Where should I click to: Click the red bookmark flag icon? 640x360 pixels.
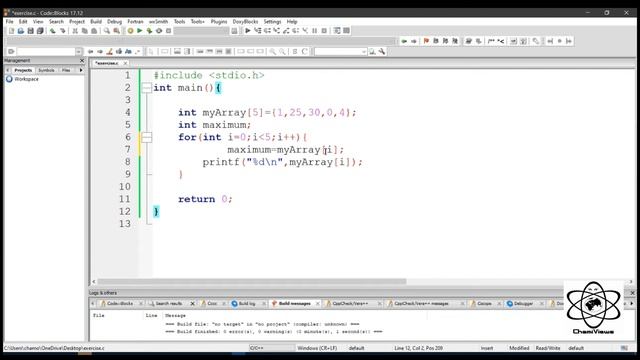[426, 41]
